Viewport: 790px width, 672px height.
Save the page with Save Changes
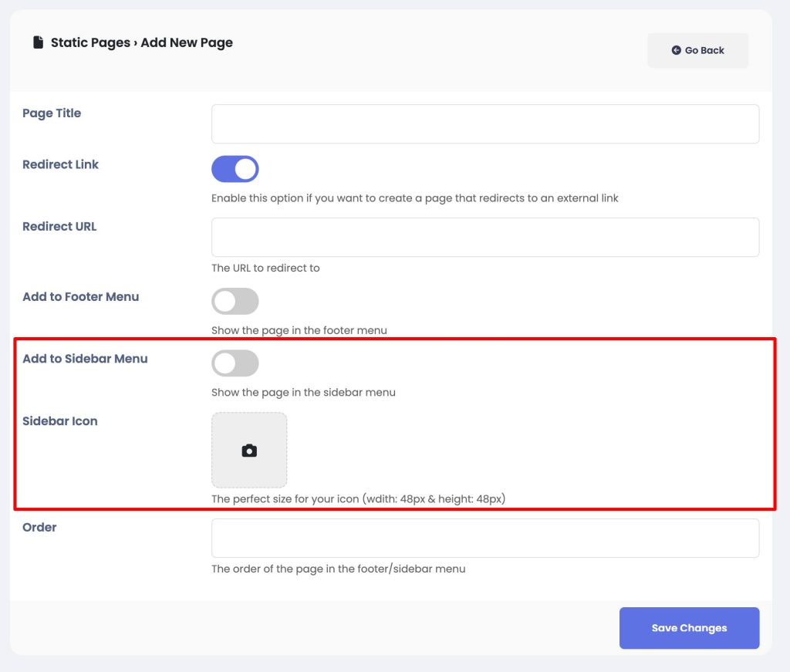[689, 628]
